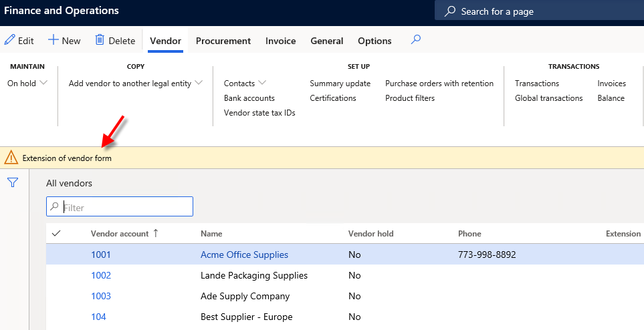
Task: Open the filter pane funnel icon
Action: [12, 182]
